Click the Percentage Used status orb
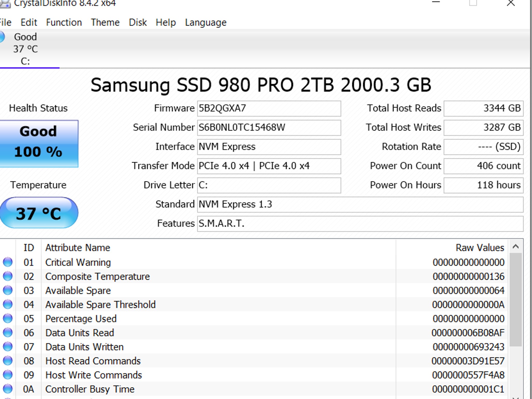The height and width of the screenshot is (399, 532). tap(8, 318)
